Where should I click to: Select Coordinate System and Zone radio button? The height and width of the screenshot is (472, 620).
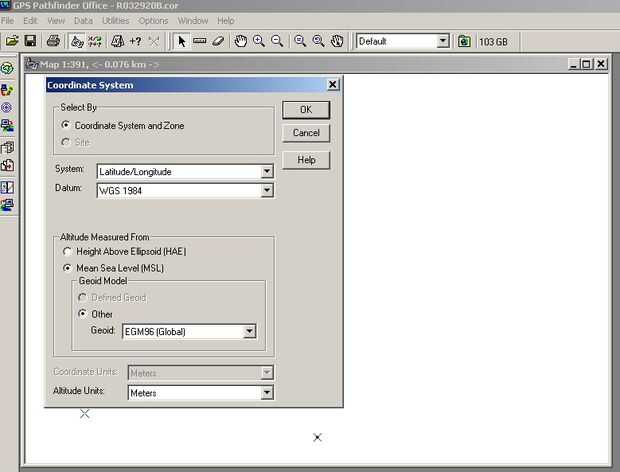pos(66,125)
